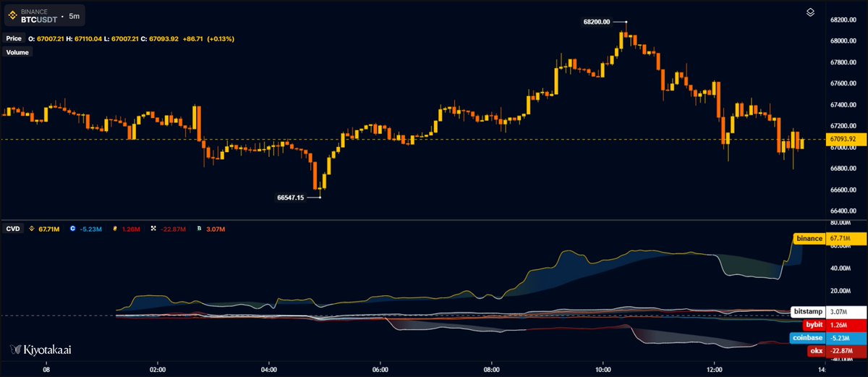The width and height of the screenshot is (868, 377).
Task: Open the BTCUSDT symbol selector
Action: tap(41, 18)
